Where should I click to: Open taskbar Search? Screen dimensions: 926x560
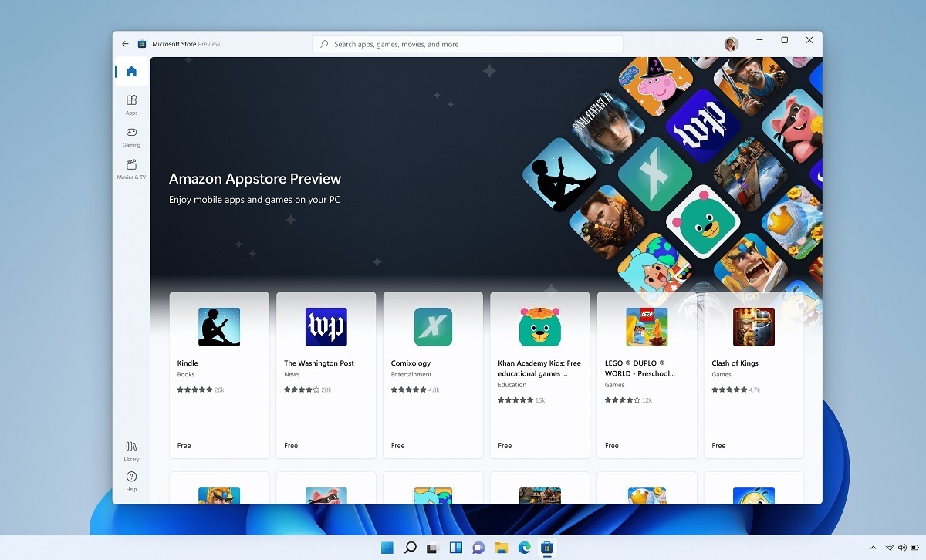(410, 548)
